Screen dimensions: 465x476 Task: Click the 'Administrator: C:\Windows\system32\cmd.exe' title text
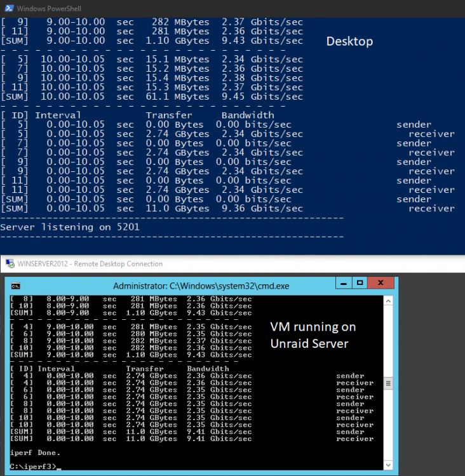[x=201, y=286]
